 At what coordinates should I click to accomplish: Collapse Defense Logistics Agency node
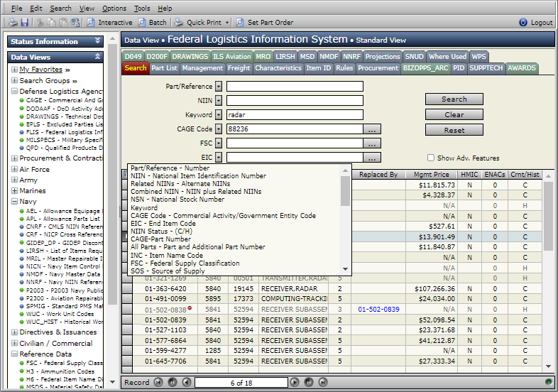(14, 91)
